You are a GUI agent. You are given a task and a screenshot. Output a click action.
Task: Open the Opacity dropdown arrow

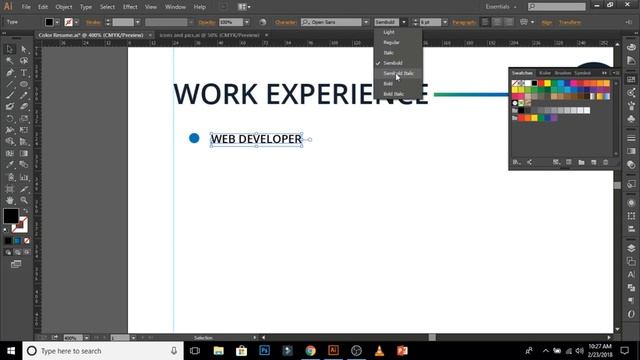pos(247,22)
